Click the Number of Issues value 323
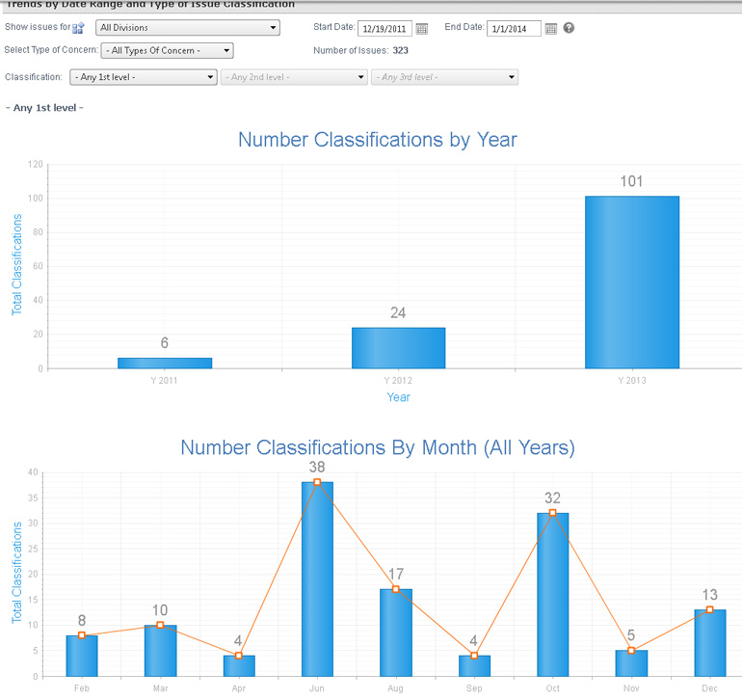 coord(400,51)
